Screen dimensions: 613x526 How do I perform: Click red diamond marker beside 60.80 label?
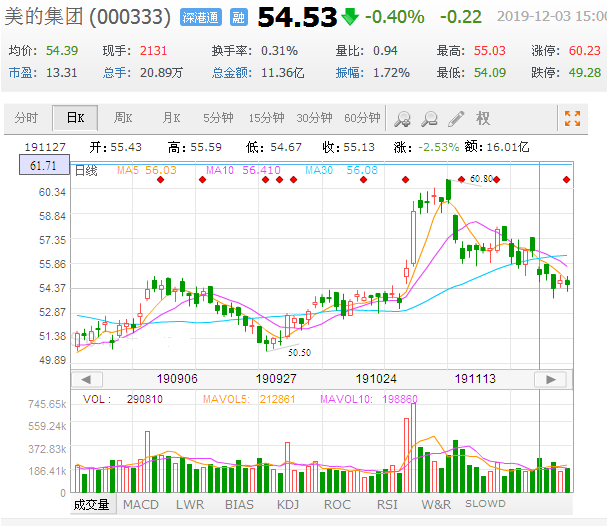coord(496,180)
